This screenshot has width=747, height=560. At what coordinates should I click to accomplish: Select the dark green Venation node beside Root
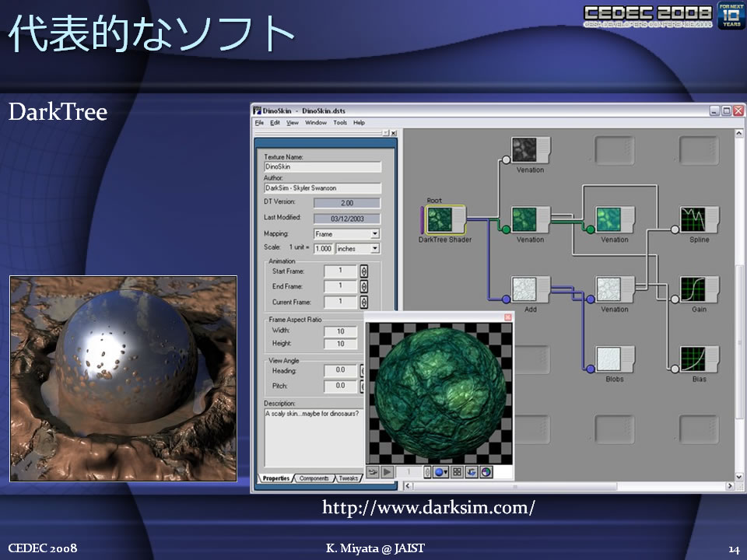(x=530, y=219)
